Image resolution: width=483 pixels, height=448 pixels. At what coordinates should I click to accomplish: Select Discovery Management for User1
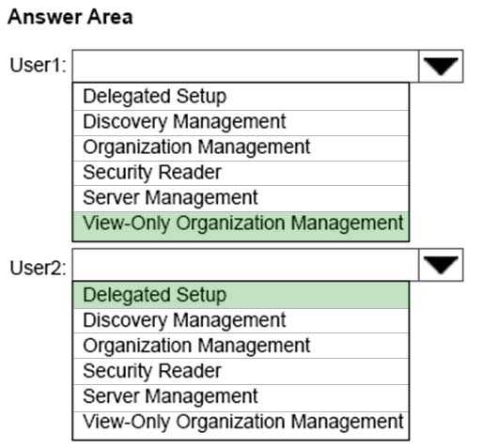click(x=241, y=123)
